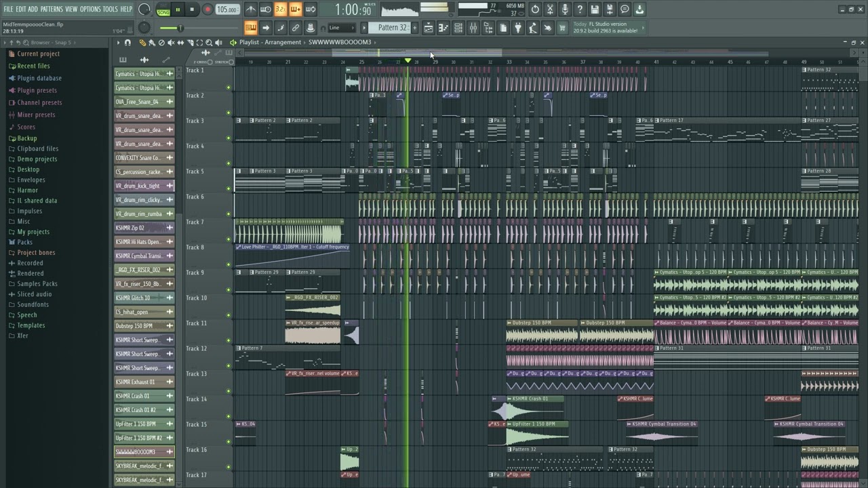Screen dimensions: 868x488
Task: Open the help question mark icon
Action: (x=580, y=9)
